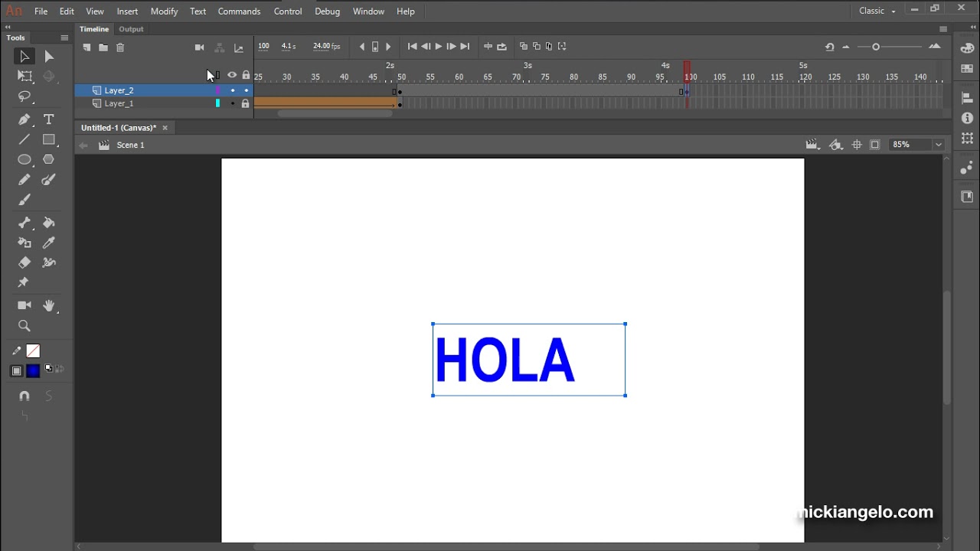980x551 pixels.
Task: Toggle show/hide all layers eye header
Action: pos(232,75)
